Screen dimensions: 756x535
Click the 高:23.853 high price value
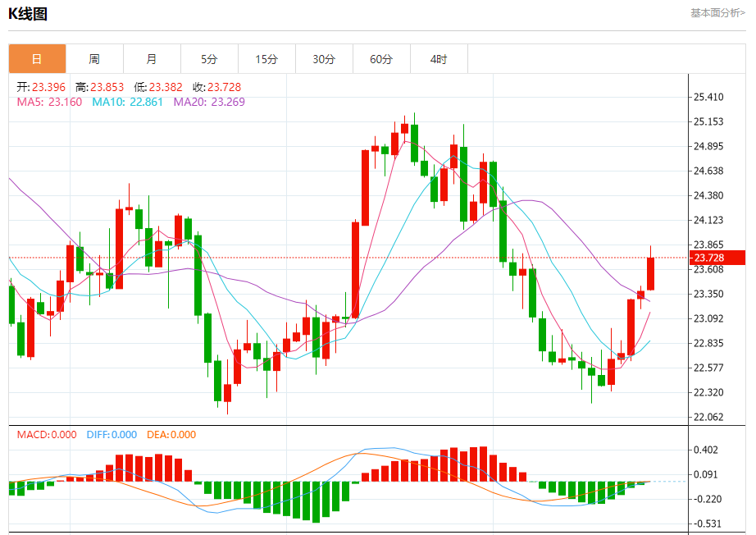point(99,87)
